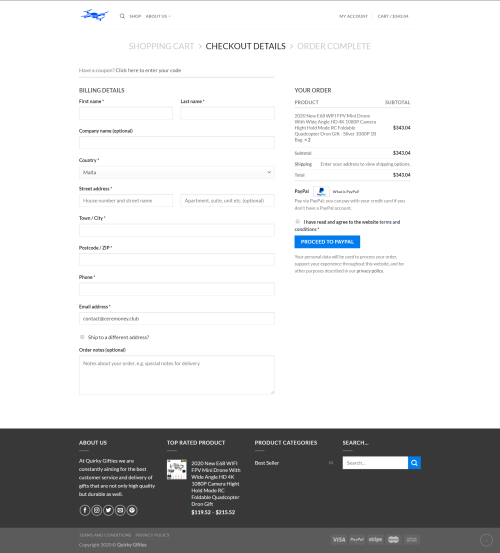Click the PayPal logo in payment section
Image resolution: width=500 pixels, height=553 pixels.
pos(321,192)
